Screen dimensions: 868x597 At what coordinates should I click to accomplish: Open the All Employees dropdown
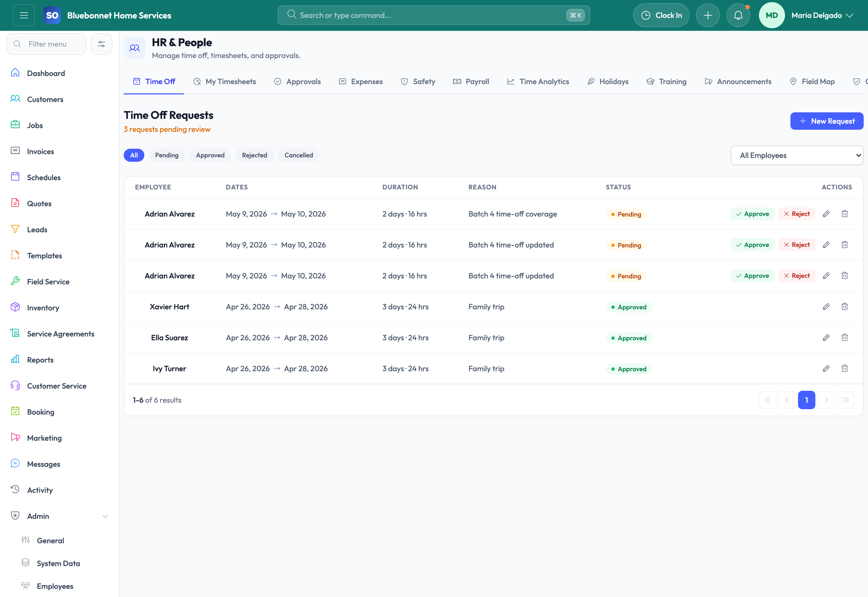[797, 155]
